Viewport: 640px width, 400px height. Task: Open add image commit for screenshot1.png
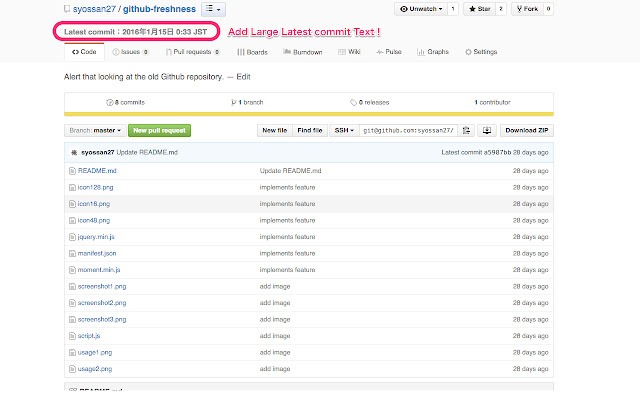click(275, 287)
